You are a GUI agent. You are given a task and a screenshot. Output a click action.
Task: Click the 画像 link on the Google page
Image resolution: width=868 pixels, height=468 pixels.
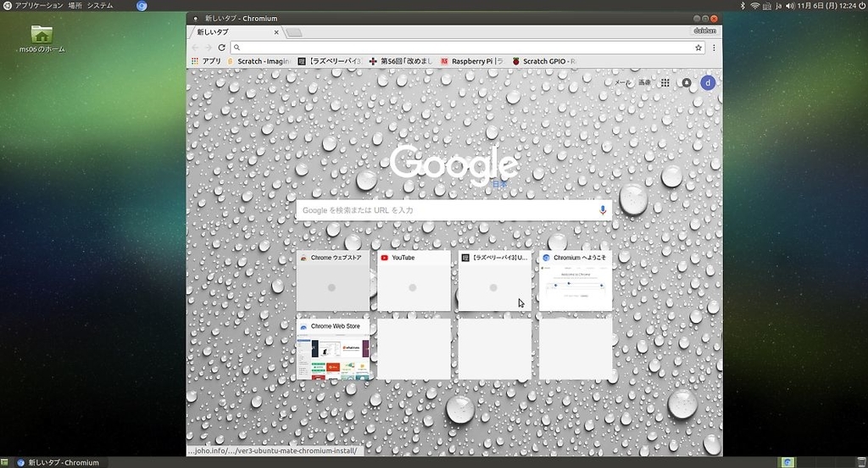tap(644, 82)
